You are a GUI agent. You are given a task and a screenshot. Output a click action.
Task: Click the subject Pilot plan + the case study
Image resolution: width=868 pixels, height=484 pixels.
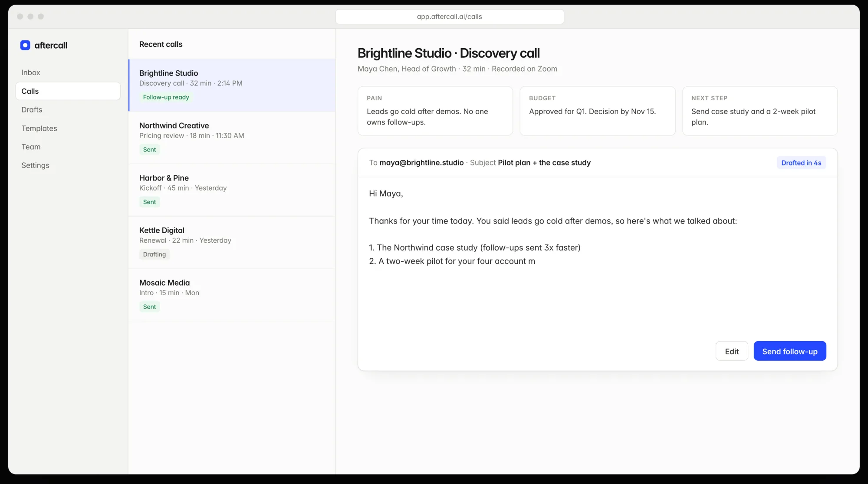(544, 163)
